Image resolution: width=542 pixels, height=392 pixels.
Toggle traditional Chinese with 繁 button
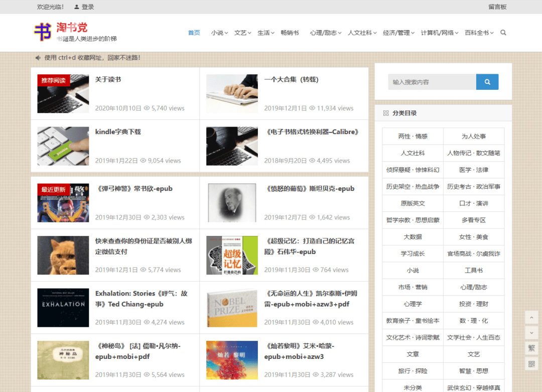click(x=531, y=348)
